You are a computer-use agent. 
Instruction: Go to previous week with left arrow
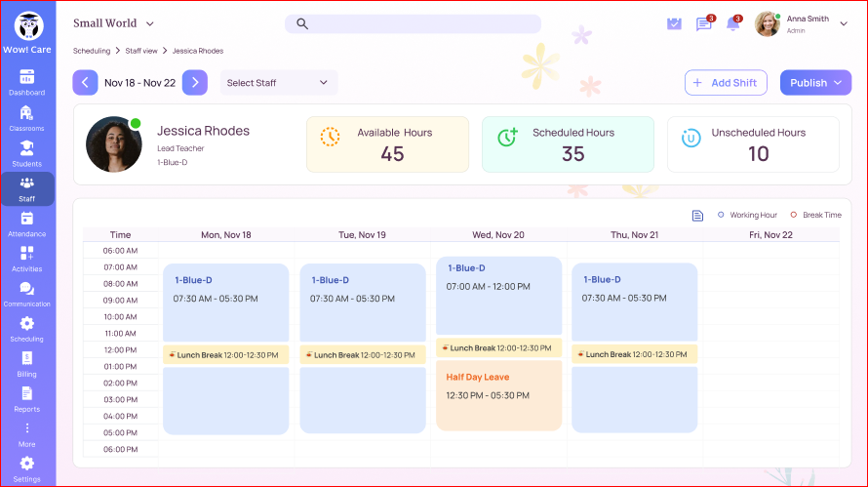pyautogui.click(x=85, y=83)
